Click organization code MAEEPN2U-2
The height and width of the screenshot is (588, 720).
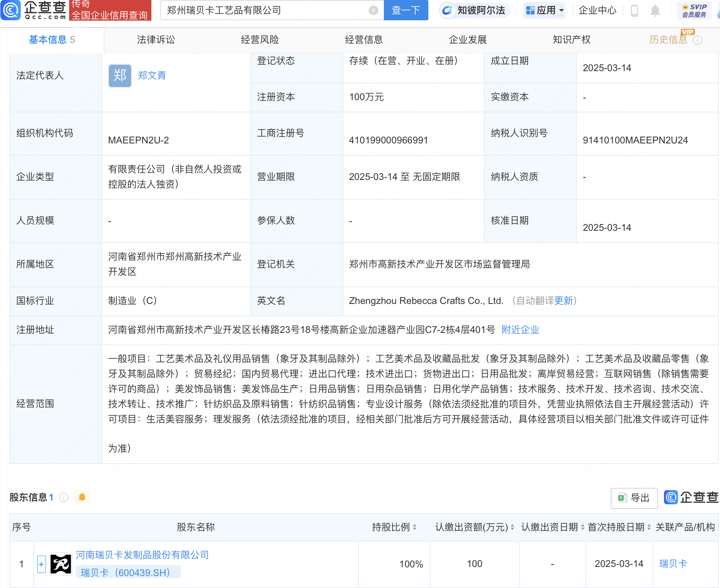point(138,140)
